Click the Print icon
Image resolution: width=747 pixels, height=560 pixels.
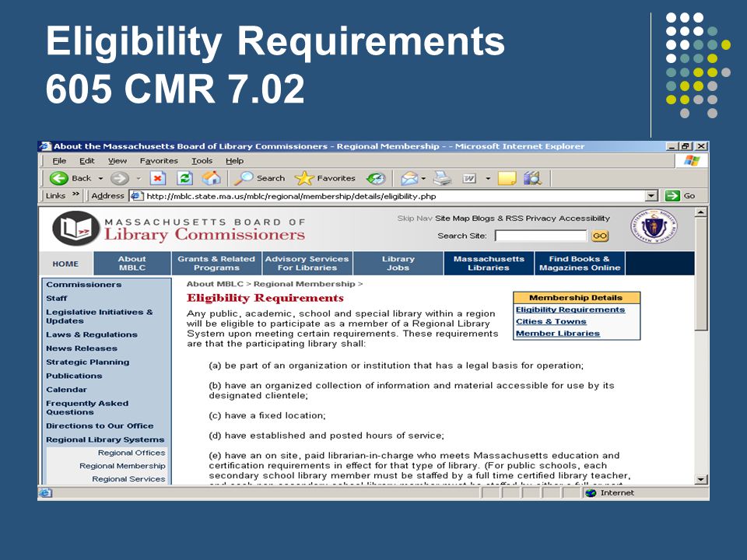coord(442,178)
